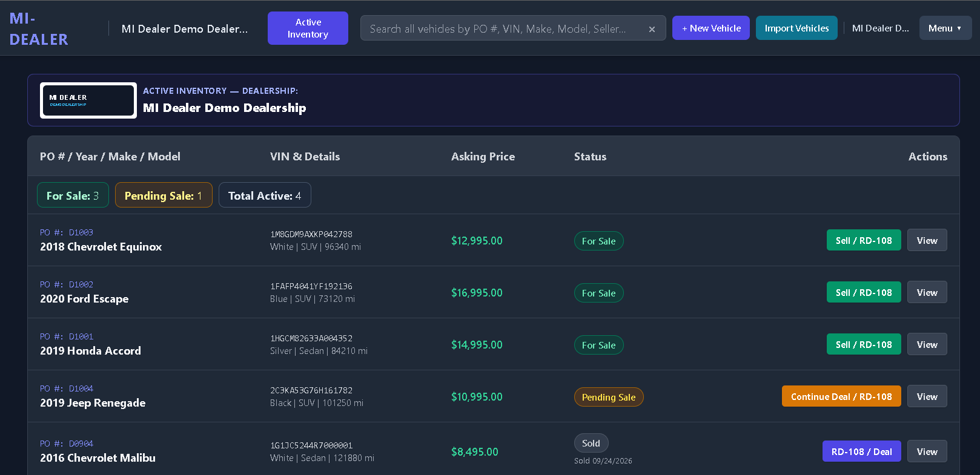Screen dimensions: 980x475
Task: Click the MI-DEALER logo text
Action: 39,28
